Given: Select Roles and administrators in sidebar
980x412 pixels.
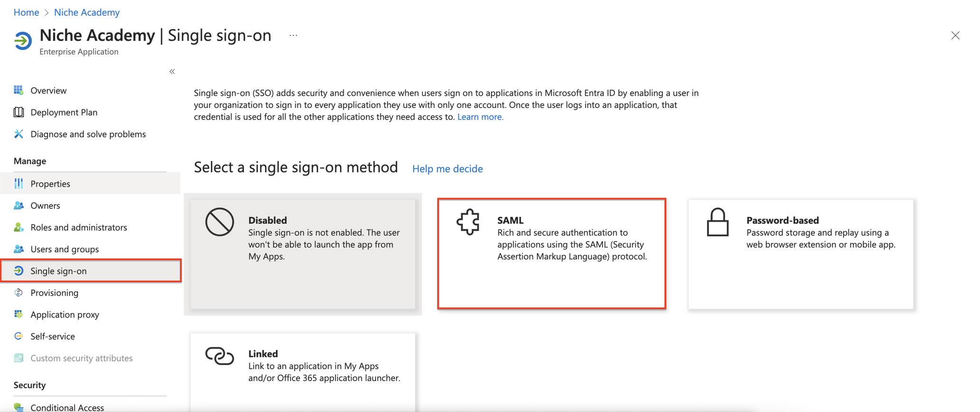Looking at the screenshot, I should pyautogui.click(x=79, y=227).
